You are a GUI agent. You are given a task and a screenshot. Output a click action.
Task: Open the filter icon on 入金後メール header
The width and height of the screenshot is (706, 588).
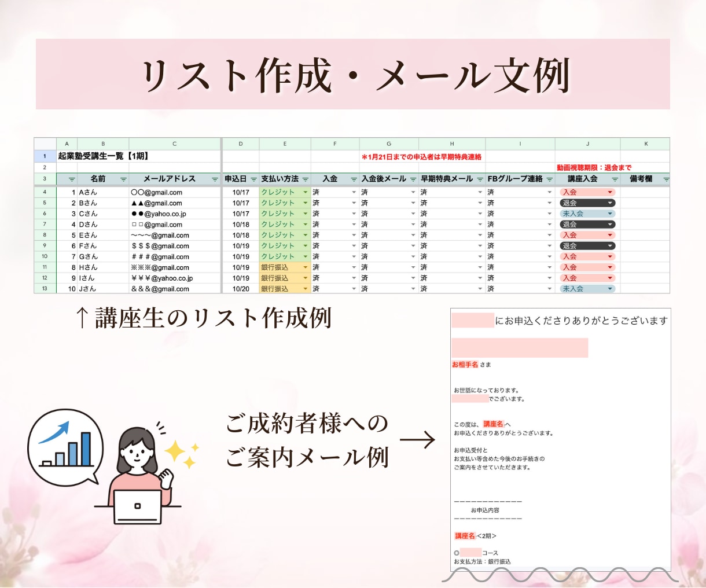(x=413, y=179)
